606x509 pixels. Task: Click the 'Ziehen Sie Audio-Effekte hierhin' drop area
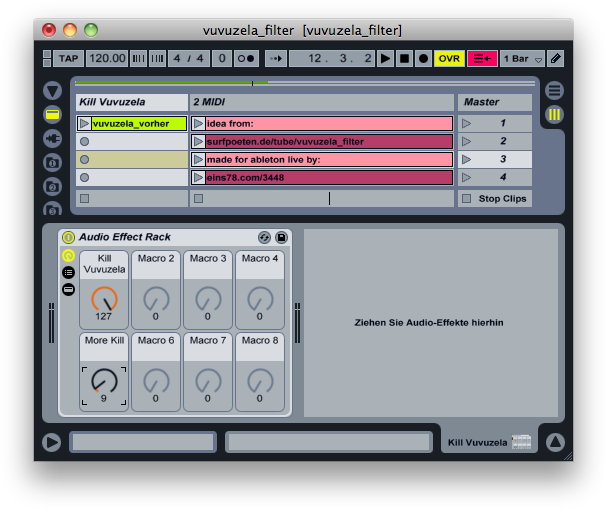pos(431,323)
